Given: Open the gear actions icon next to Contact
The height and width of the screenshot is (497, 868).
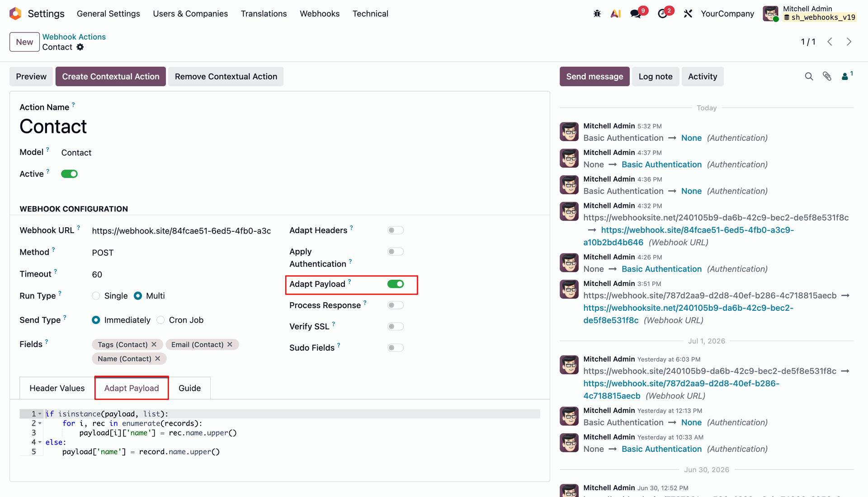Looking at the screenshot, I should [x=80, y=47].
